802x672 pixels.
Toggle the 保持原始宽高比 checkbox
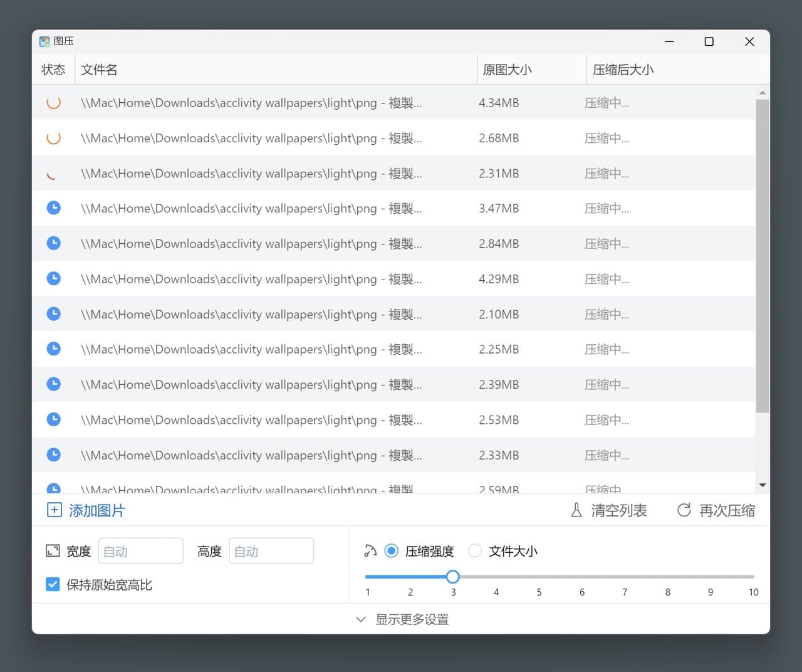[x=53, y=584]
